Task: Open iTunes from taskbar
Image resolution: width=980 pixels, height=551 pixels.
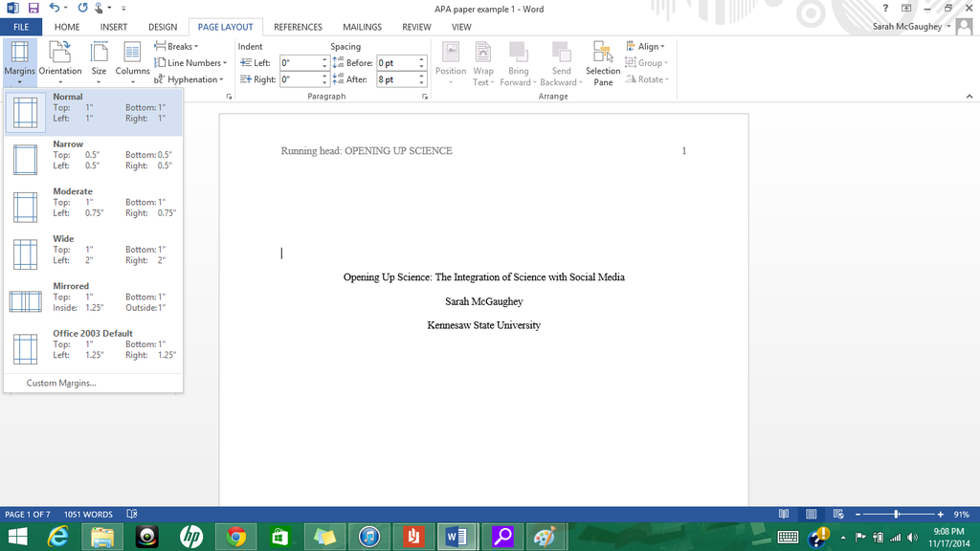Action: point(369,537)
